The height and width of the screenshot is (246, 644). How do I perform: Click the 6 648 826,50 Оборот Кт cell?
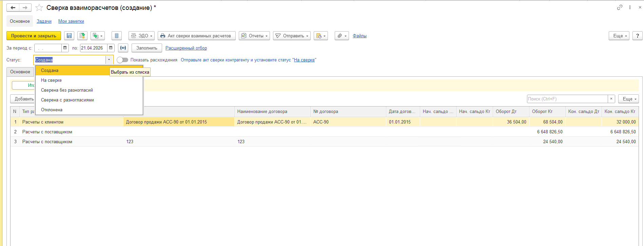click(547, 132)
